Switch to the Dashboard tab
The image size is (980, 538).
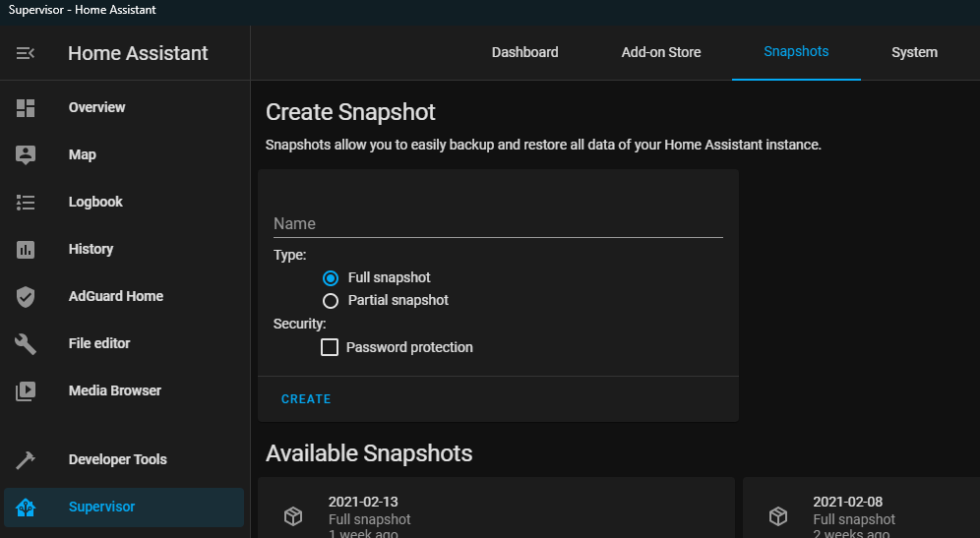click(x=525, y=52)
